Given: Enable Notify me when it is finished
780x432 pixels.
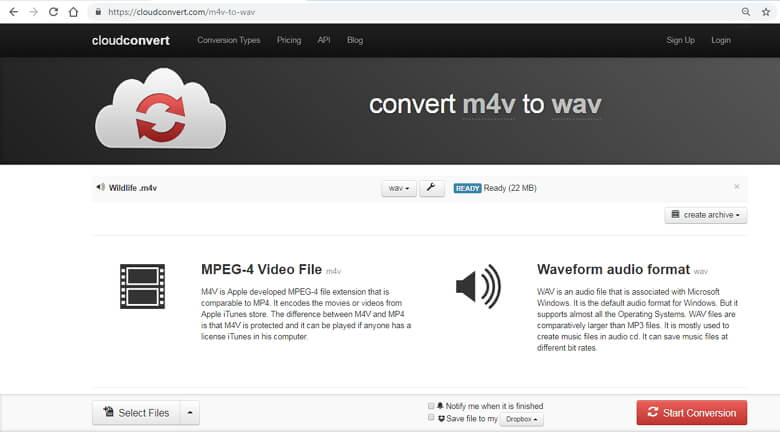Looking at the screenshot, I should point(431,406).
